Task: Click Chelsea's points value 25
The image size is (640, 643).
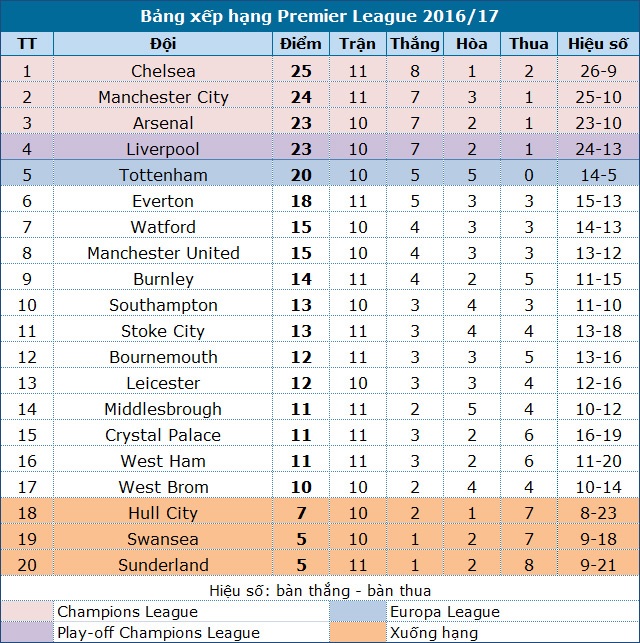Action: pos(301,71)
